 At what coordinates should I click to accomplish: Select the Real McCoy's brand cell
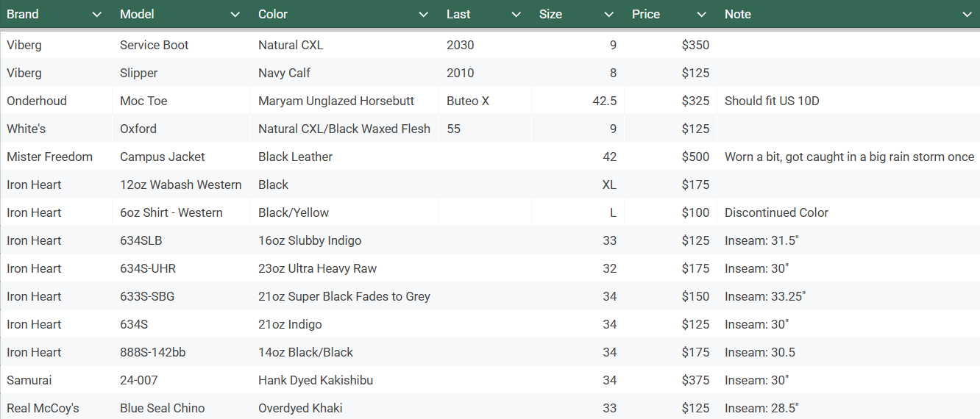click(x=56, y=407)
